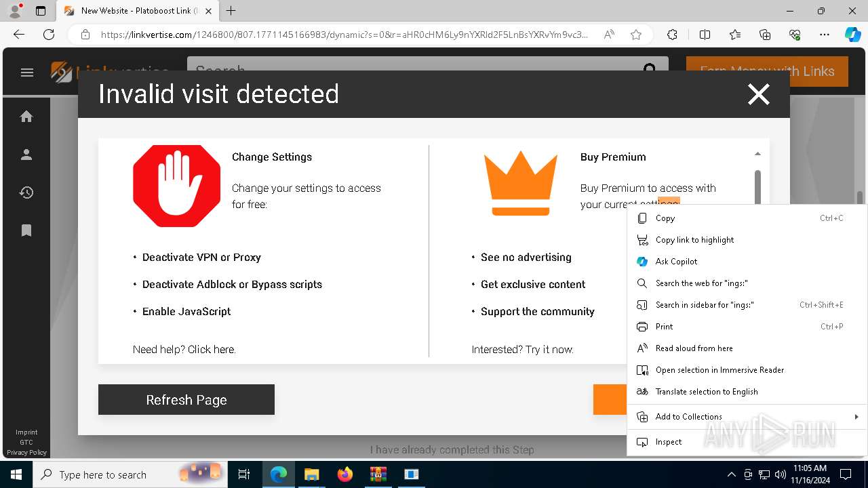Open the Imprint link in sidebar
The width and height of the screenshot is (868, 488).
[26, 432]
